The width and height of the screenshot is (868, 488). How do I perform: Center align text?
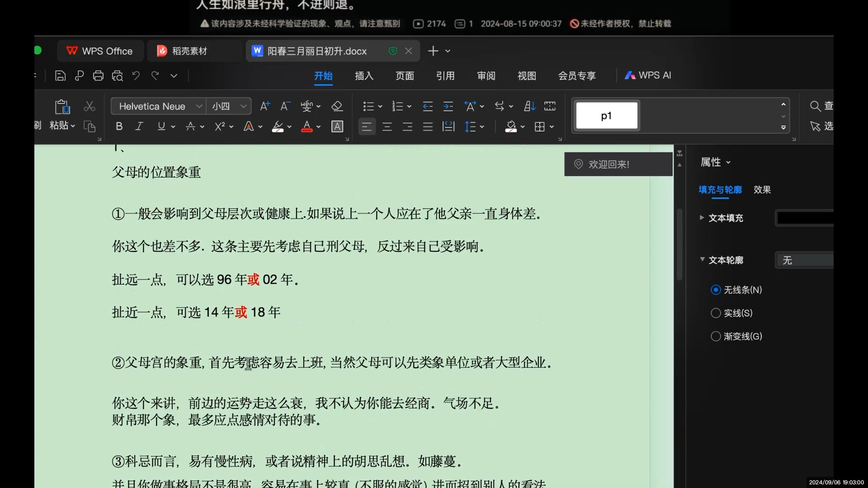click(387, 127)
